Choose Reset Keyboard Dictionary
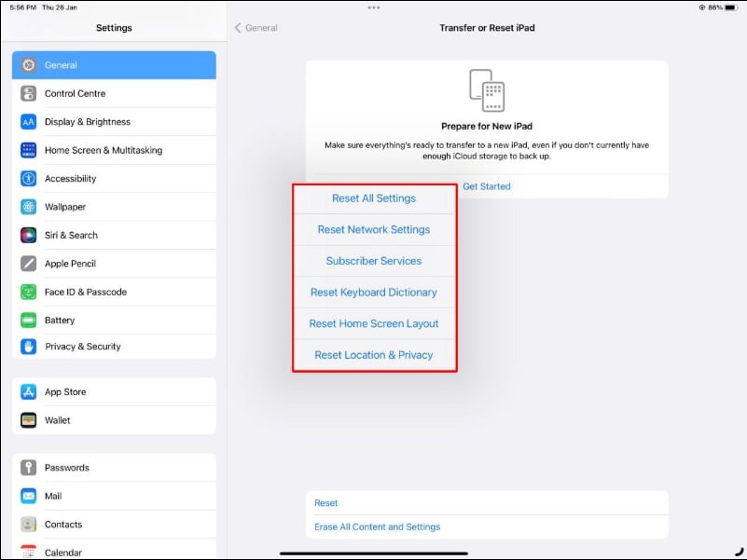747x560 pixels. click(x=374, y=293)
